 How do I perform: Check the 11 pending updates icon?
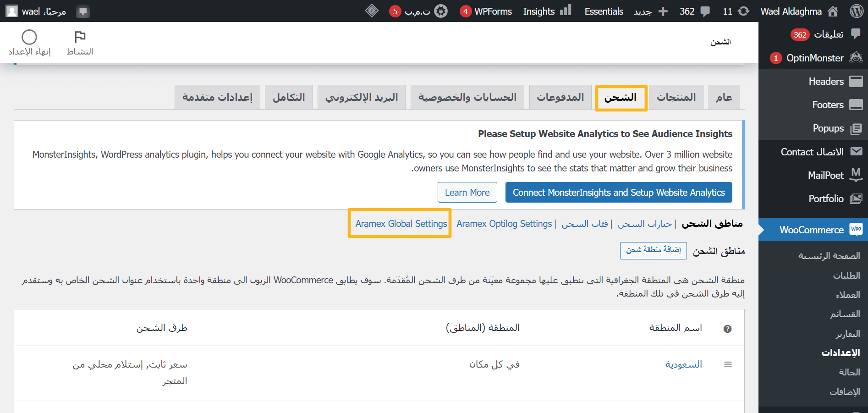pyautogui.click(x=744, y=11)
